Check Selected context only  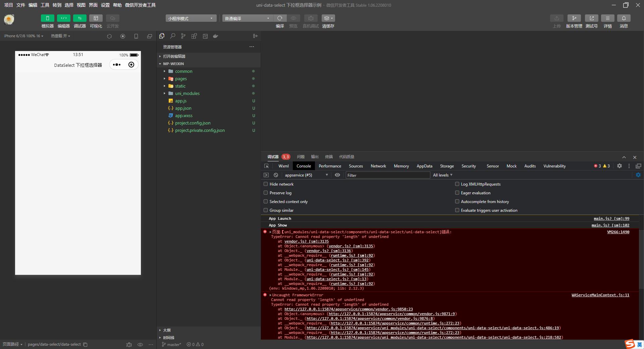(266, 201)
